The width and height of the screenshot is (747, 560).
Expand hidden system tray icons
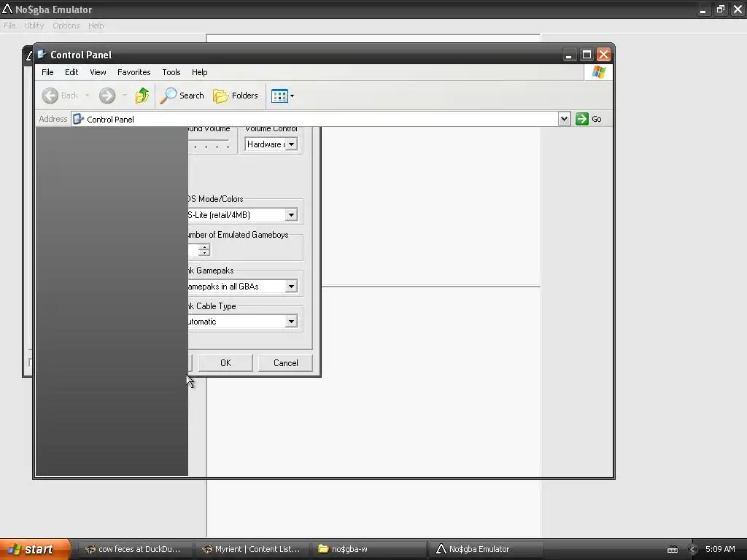[693, 550]
